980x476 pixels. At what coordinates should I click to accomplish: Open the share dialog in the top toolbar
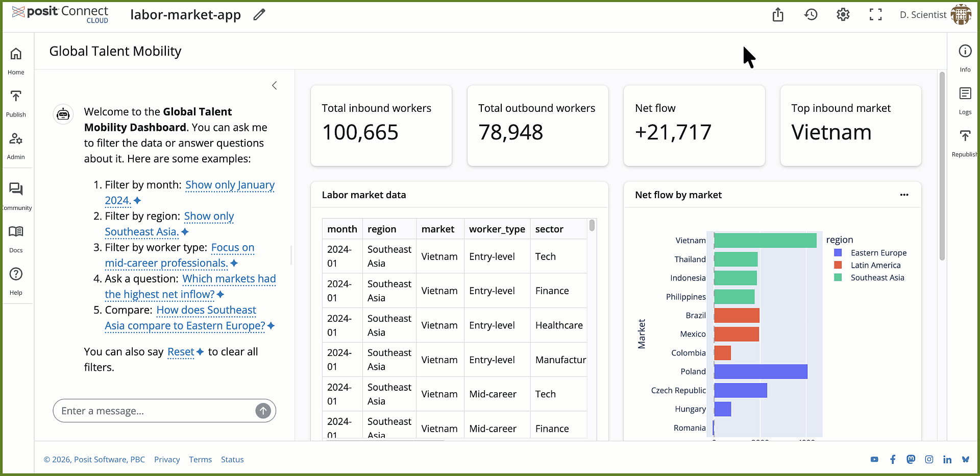tap(778, 14)
